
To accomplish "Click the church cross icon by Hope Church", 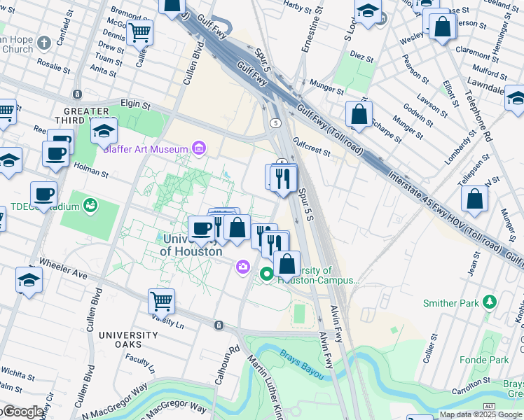I will [x=44, y=43].
